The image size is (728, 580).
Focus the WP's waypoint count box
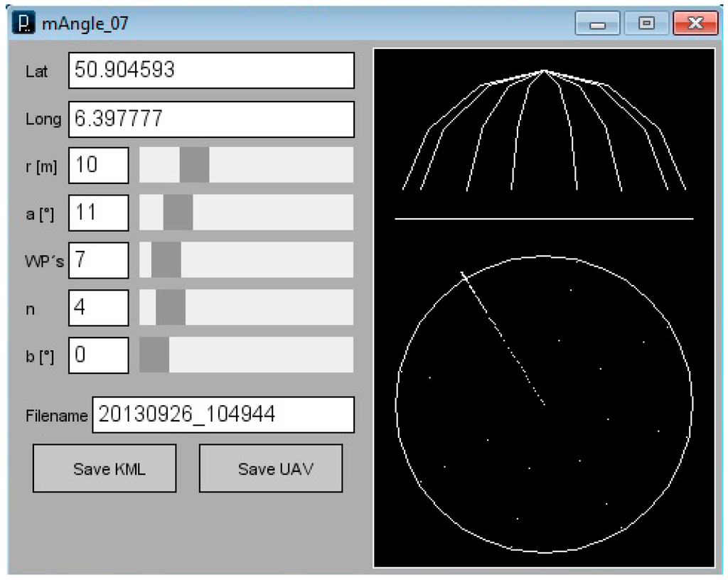coord(99,260)
